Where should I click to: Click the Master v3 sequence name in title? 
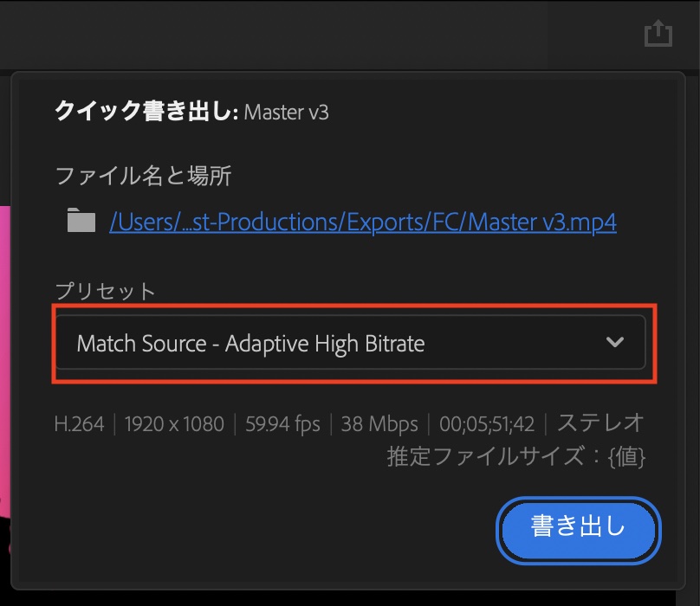click(286, 112)
